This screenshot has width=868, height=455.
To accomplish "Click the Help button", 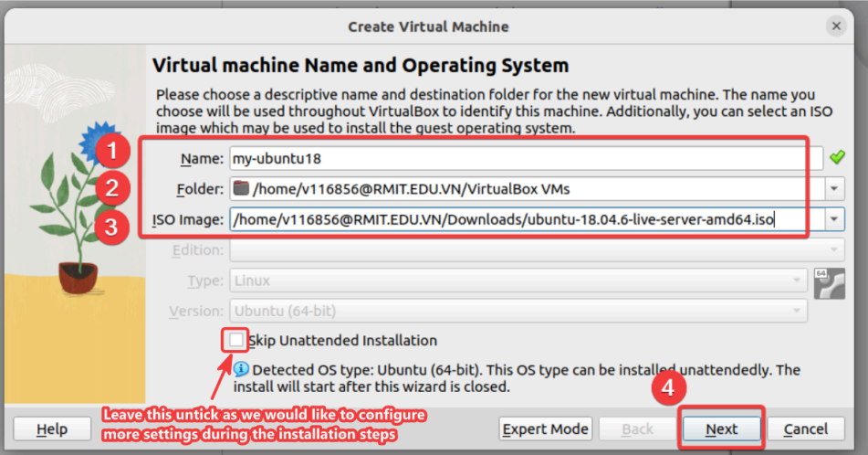I will coord(52,429).
